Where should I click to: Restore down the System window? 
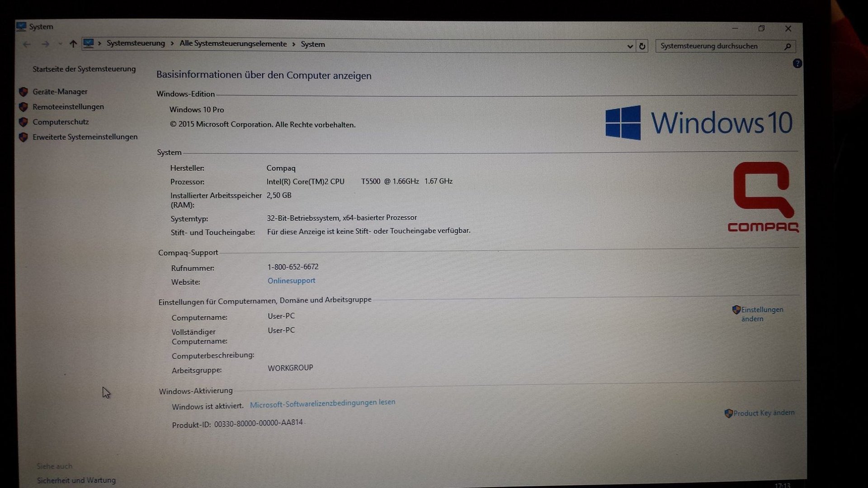pos(761,28)
